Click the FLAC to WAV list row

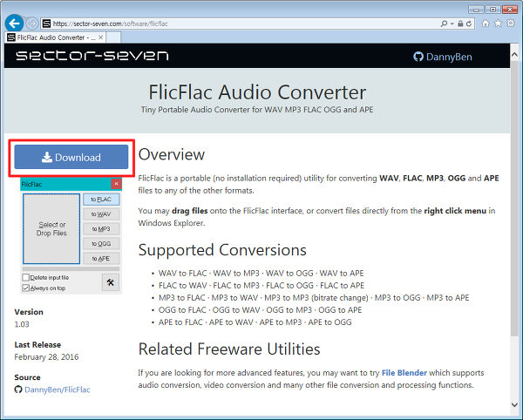click(x=261, y=286)
